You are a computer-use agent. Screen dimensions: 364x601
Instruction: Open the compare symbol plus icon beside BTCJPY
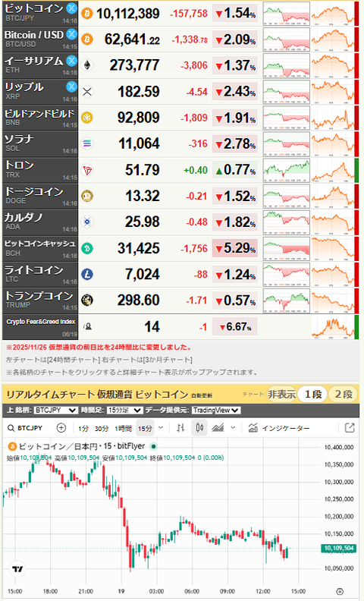tap(61, 428)
